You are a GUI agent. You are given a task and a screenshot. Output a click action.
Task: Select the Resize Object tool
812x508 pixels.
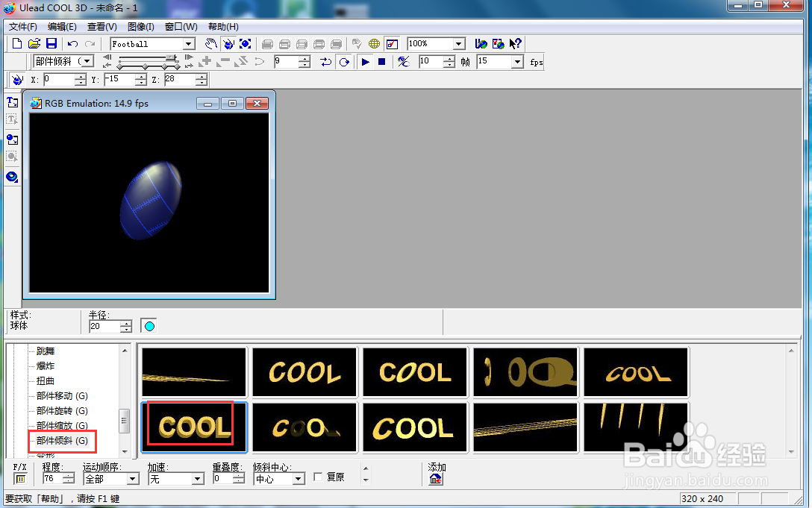coord(246,44)
